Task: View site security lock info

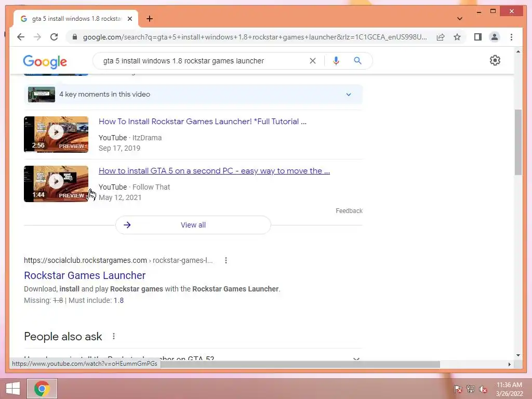Action: 75,37
